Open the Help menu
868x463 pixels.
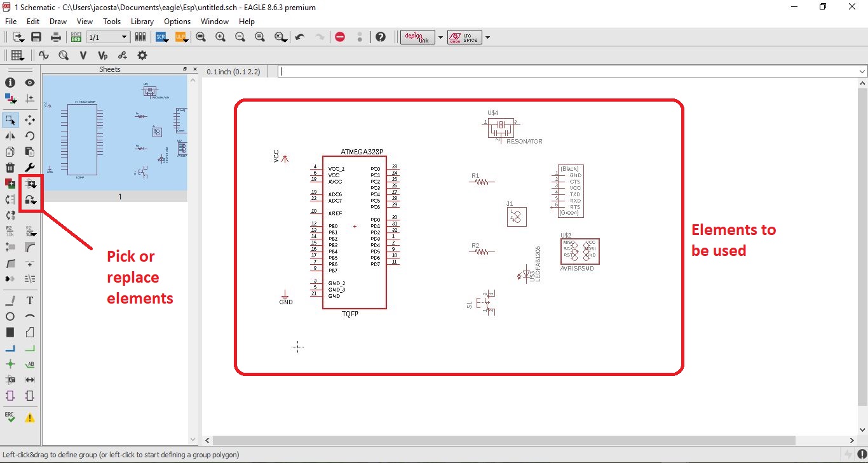click(247, 22)
